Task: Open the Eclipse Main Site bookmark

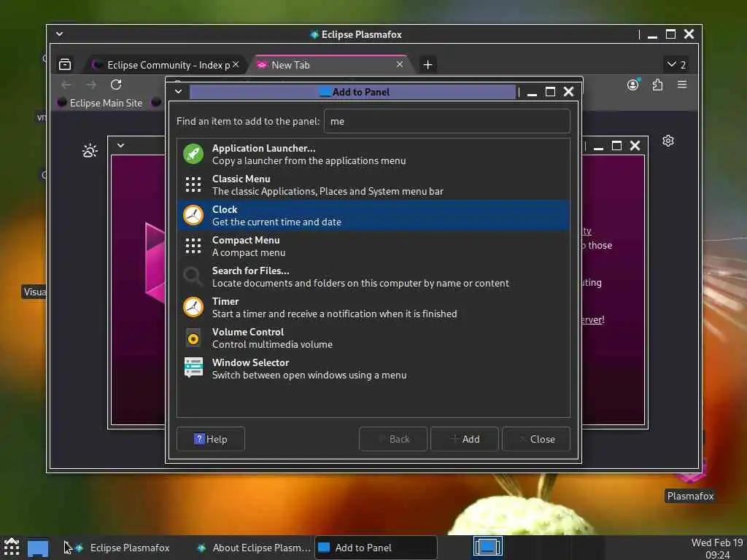Action: pyautogui.click(x=100, y=103)
